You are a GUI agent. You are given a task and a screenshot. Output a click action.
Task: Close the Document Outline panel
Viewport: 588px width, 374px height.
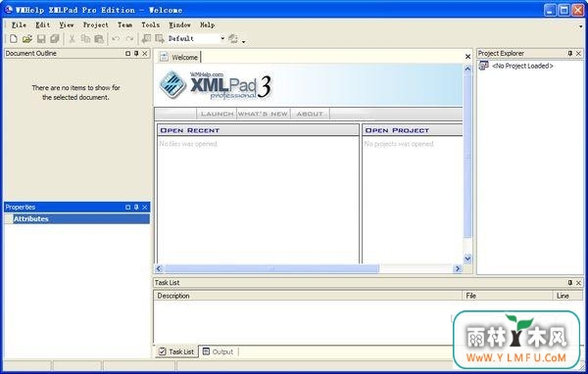coord(145,54)
